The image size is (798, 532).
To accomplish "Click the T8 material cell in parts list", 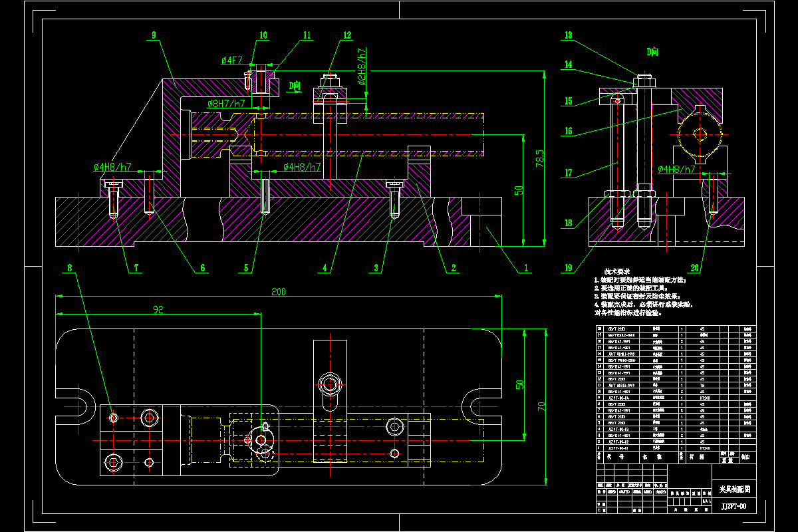I will 702,385.
